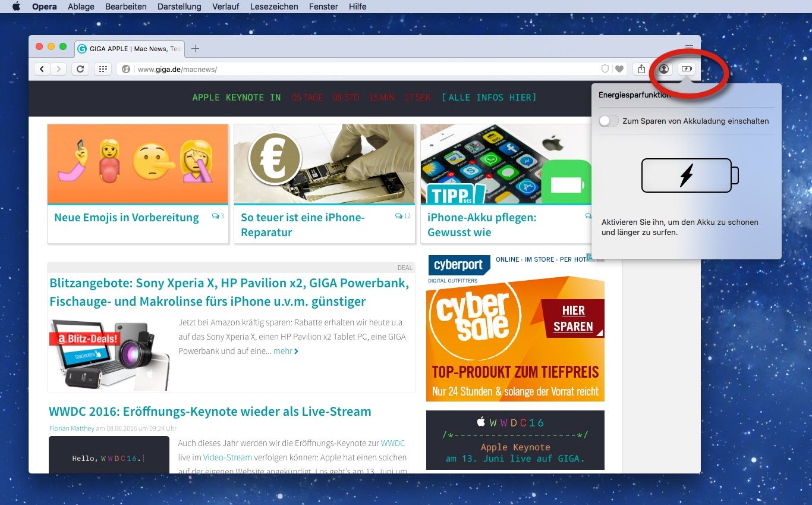Open the Hilfe menu
Screen dimensions: 812x505
(x=358, y=7)
